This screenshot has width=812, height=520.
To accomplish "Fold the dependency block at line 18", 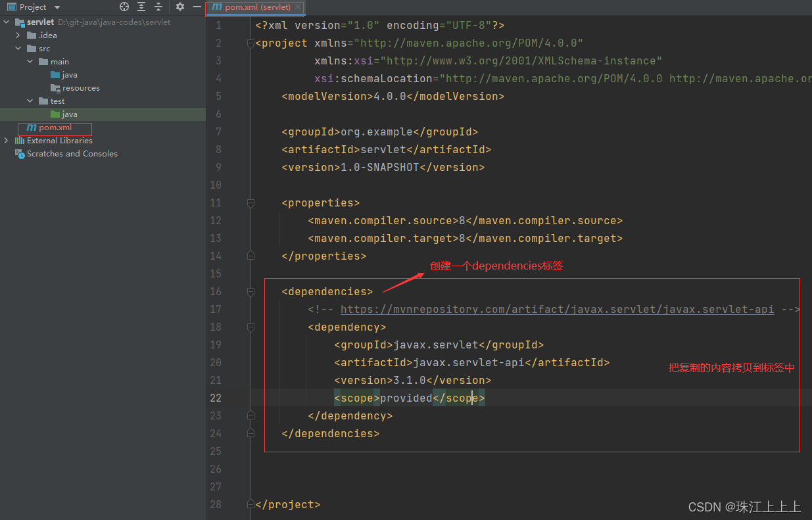I will click(x=250, y=327).
